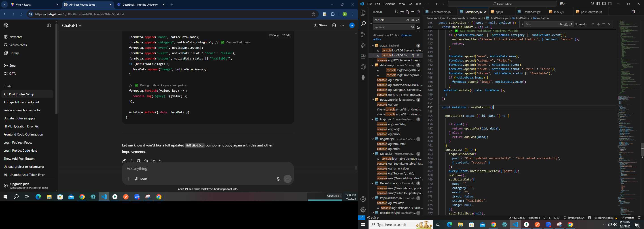Collapse Recentorders.jsx search results group
Viewport: 644px width, 229px height.
click(x=373, y=183)
